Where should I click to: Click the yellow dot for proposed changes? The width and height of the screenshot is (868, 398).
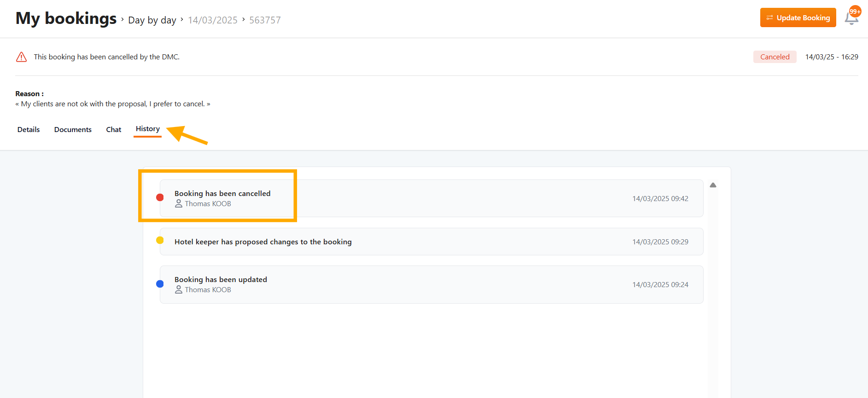tap(160, 240)
